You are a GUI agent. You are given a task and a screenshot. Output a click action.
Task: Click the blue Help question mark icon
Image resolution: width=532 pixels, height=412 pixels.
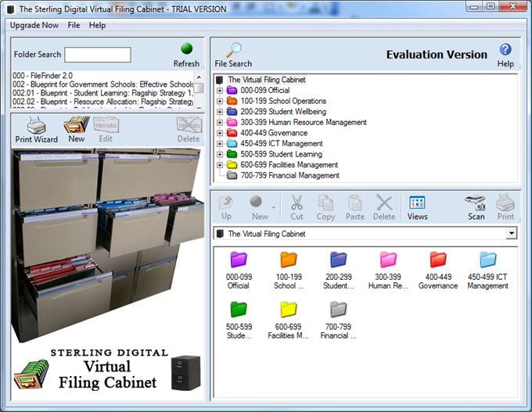(x=505, y=49)
